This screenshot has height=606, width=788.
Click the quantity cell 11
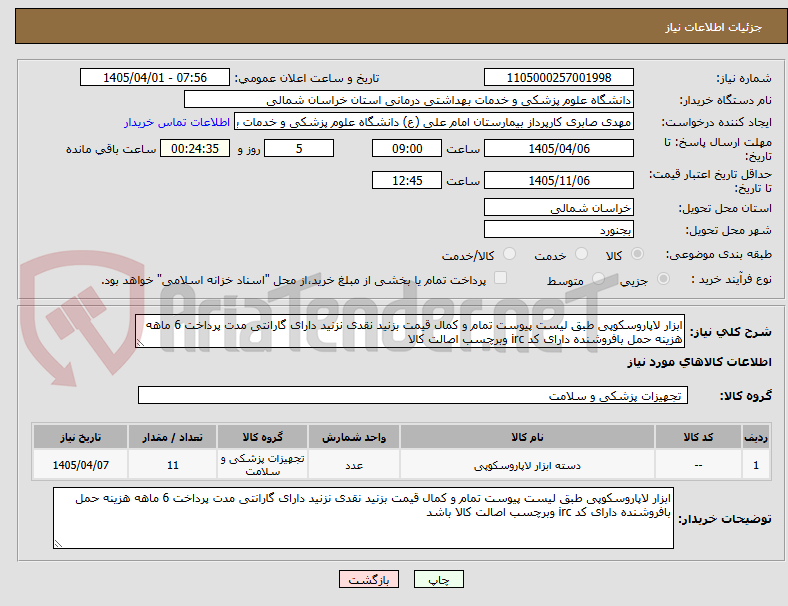172,465
